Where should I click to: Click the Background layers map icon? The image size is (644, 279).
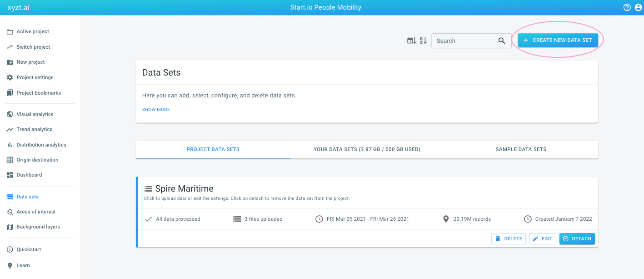(10, 227)
